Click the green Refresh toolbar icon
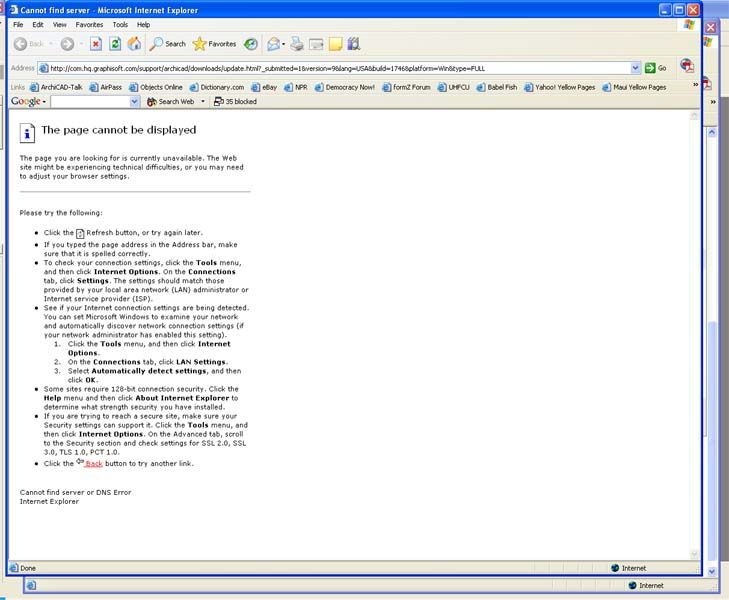 (x=115, y=44)
